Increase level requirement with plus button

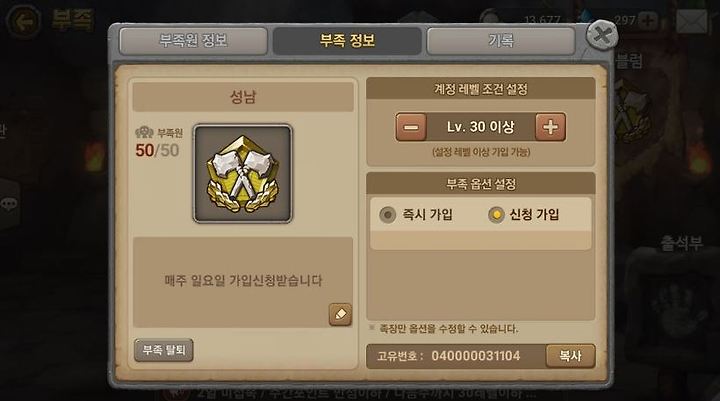tap(550, 127)
